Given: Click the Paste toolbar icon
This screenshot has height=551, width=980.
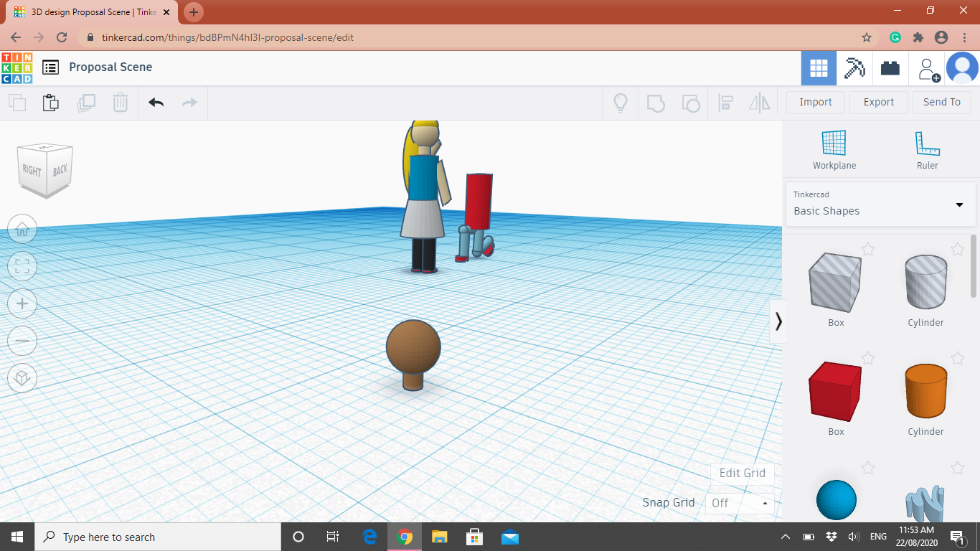Looking at the screenshot, I should pyautogui.click(x=51, y=103).
